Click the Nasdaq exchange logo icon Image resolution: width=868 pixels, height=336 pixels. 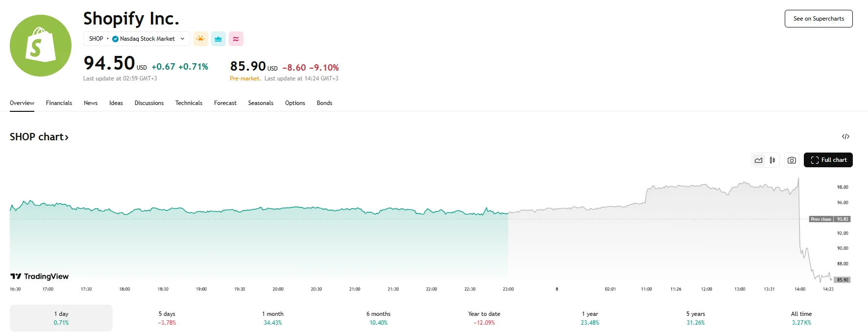coord(115,39)
